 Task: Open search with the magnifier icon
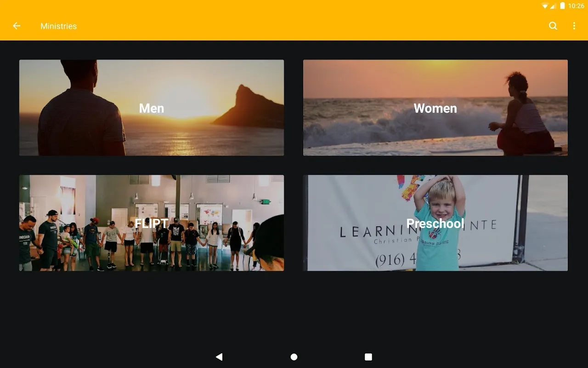click(553, 26)
